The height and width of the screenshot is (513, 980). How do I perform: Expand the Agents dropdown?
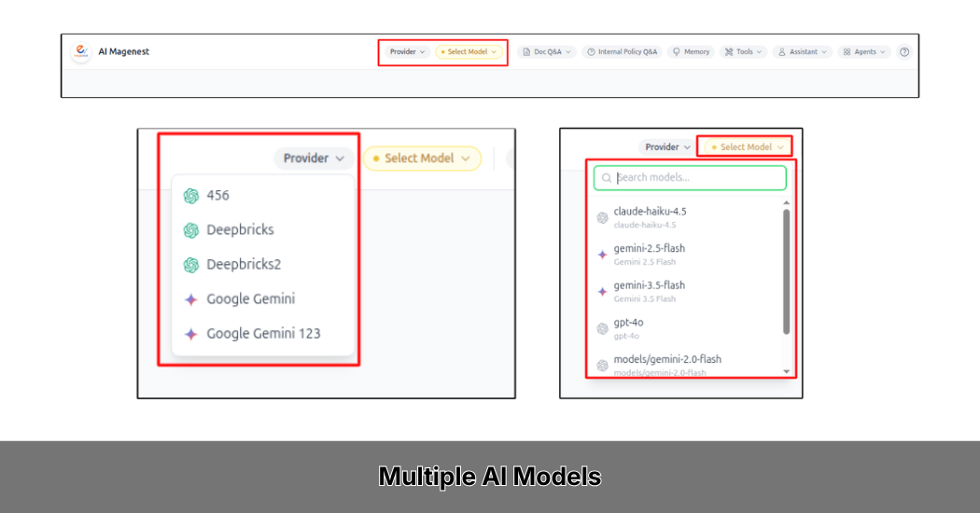coord(864,52)
